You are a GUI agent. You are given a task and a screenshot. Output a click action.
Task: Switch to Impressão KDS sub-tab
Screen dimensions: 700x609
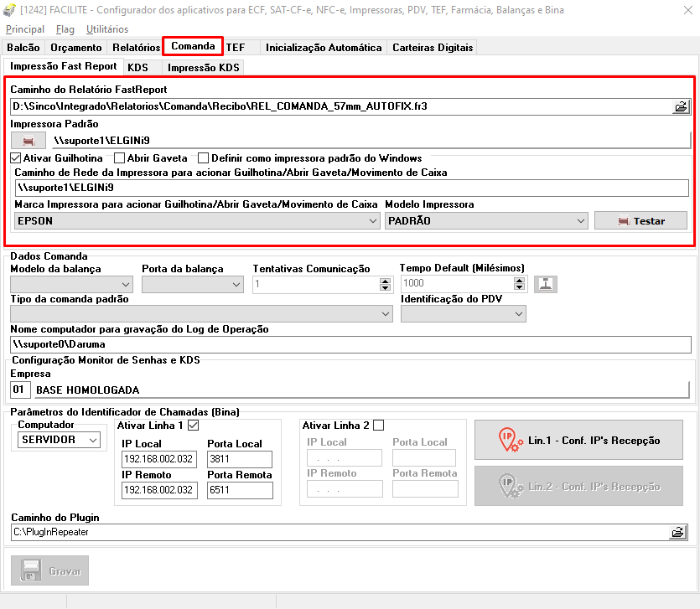point(204,67)
